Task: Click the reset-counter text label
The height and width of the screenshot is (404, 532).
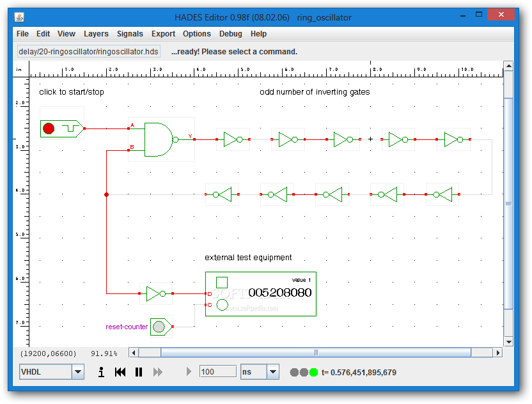Action: tap(127, 327)
